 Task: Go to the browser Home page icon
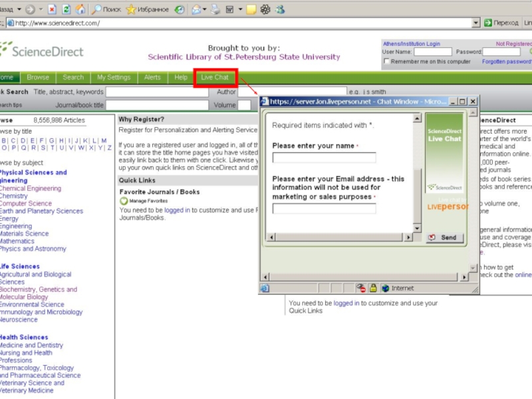coord(80,9)
